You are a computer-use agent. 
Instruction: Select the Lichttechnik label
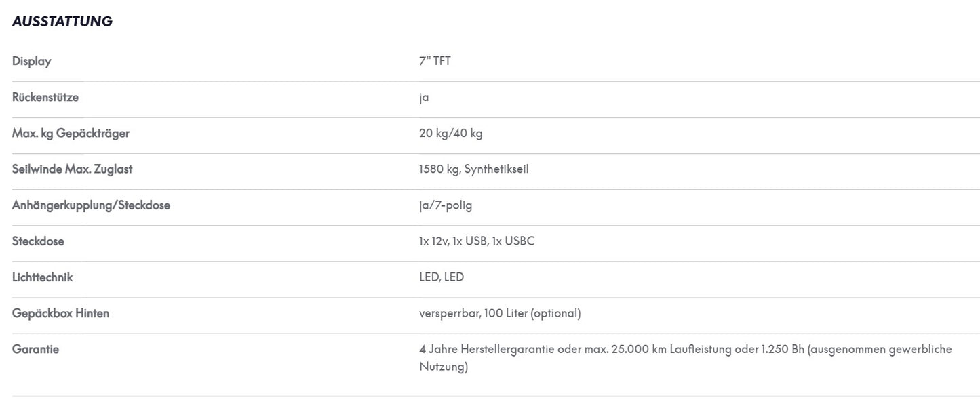(x=43, y=277)
